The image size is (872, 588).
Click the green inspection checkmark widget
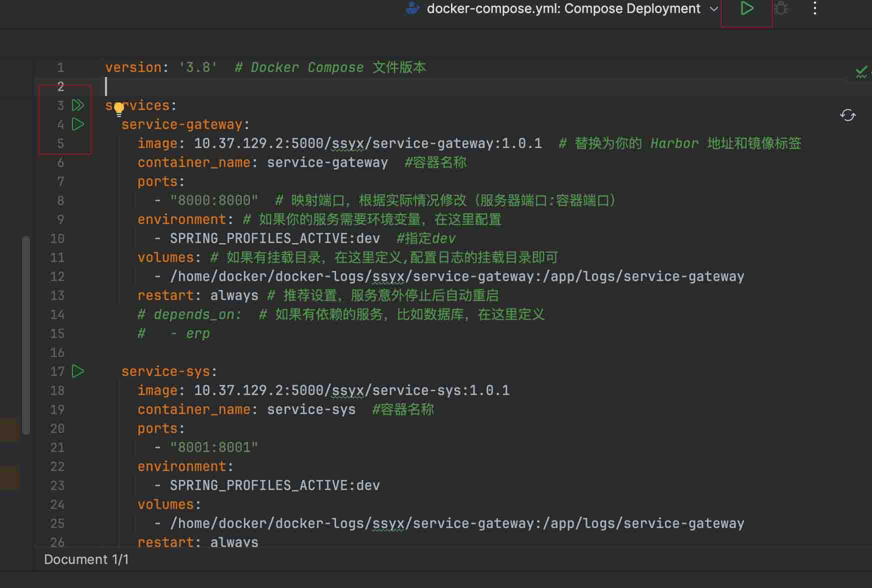coord(861,72)
